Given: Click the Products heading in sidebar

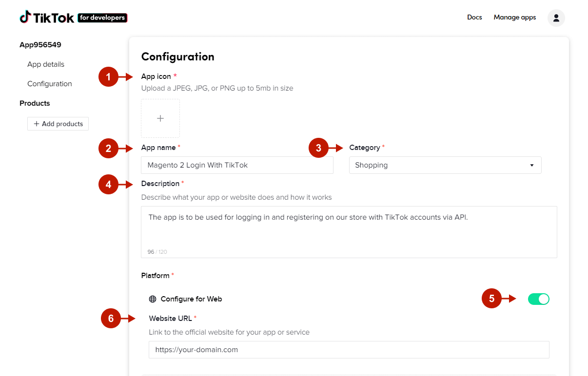Looking at the screenshot, I should pos(35,103).
